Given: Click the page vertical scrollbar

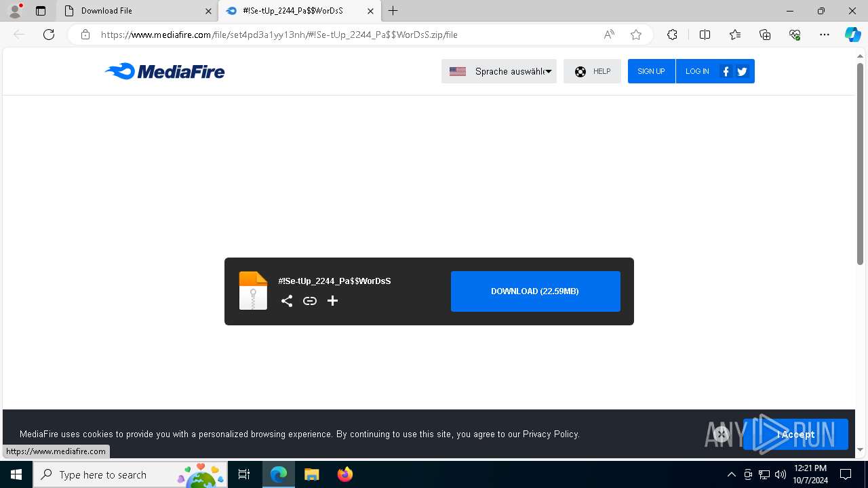Looking at the screenshot, I should (860, 163).
